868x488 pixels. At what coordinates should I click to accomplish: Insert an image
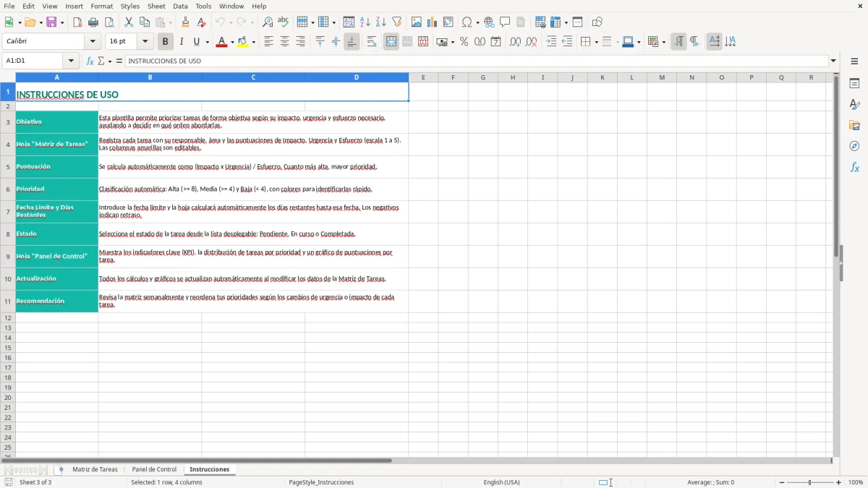coord(417,22)
